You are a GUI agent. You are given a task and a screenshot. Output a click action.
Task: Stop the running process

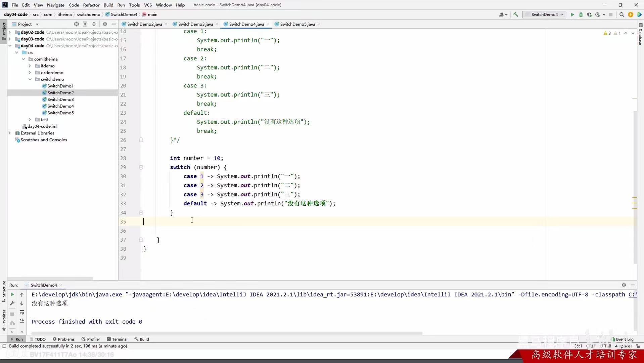coord(610,14)
